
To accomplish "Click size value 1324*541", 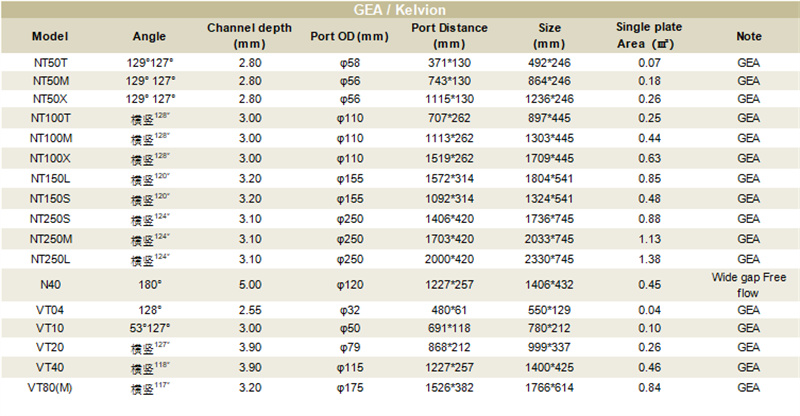I will 549,199.
